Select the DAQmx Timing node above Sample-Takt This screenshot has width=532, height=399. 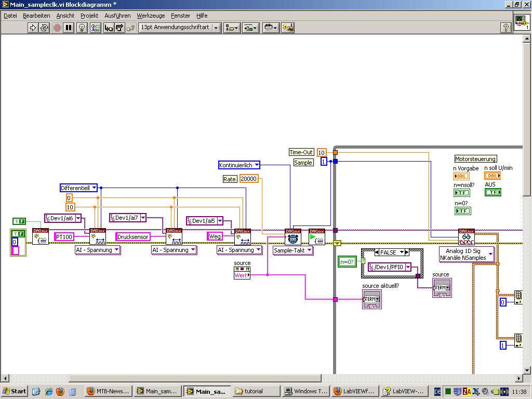pyautogui.click(x=293, y=236)
